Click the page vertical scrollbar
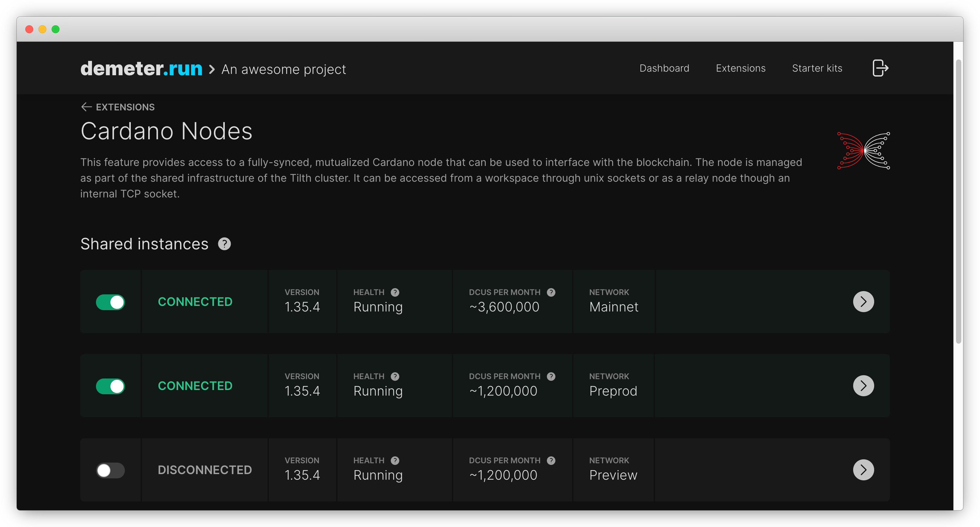This screenshot has height=527, width=980. click(x=958, y=201)
